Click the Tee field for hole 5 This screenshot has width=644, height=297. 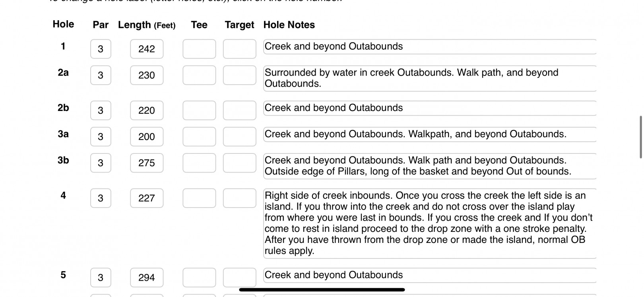[x=199, y=278]
